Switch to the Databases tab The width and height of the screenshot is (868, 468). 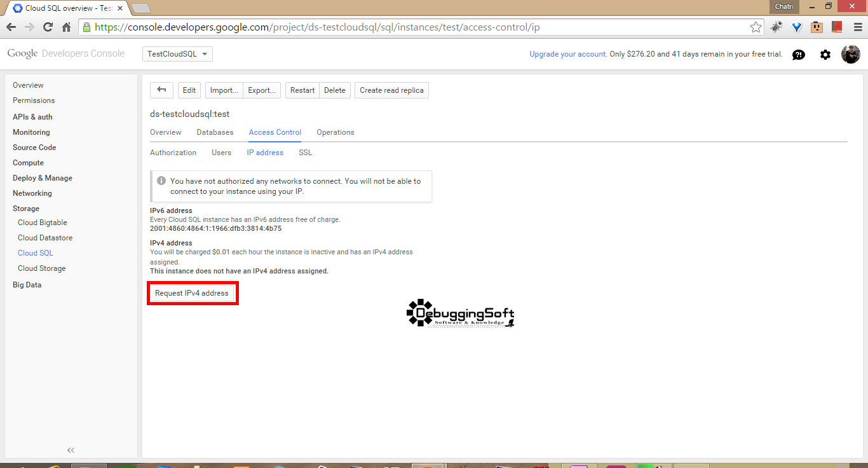[215, 132]
